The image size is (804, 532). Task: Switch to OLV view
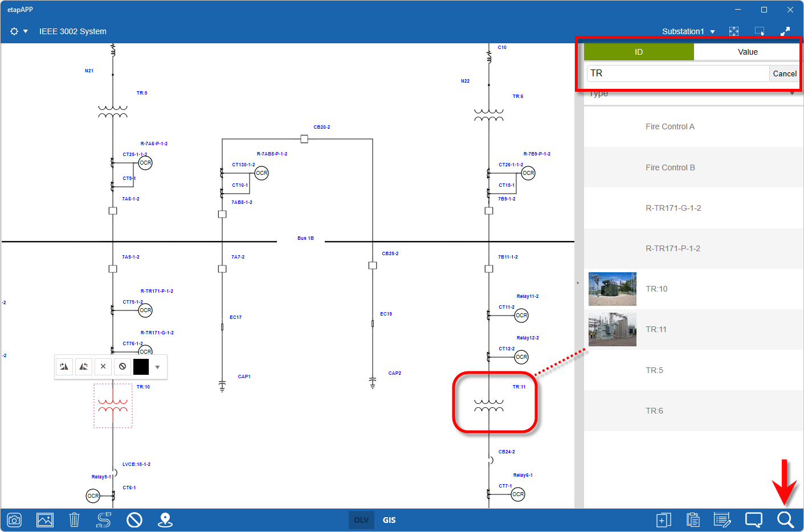tap(361, 520)
